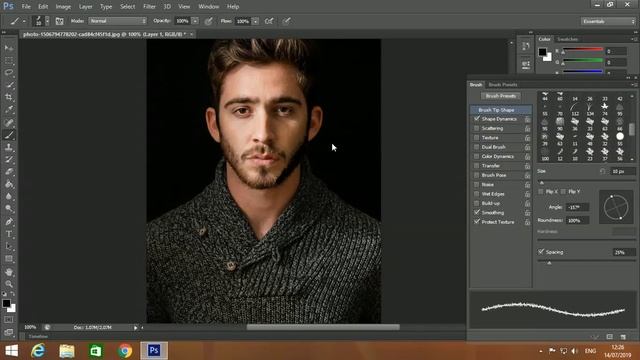Screen dimensions: 640x360
Task: Click the screen mode icon in the toolbox
Action: click(9, 332)
